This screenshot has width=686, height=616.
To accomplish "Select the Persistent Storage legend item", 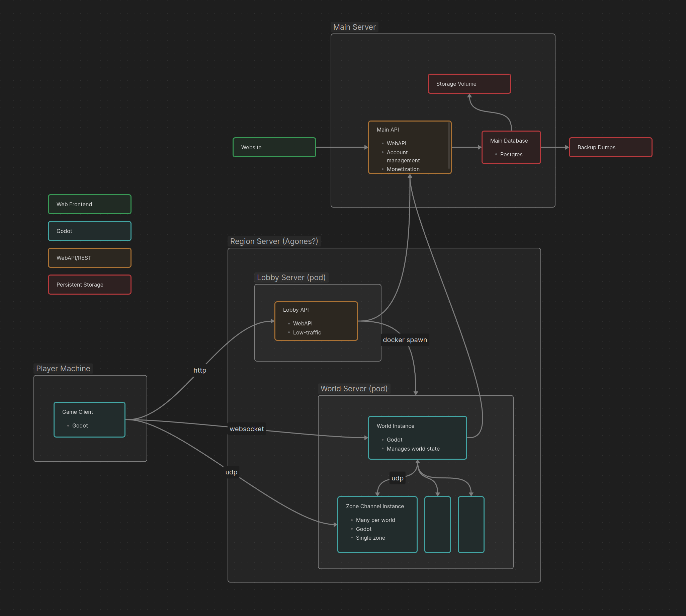I will coord(89,284).
